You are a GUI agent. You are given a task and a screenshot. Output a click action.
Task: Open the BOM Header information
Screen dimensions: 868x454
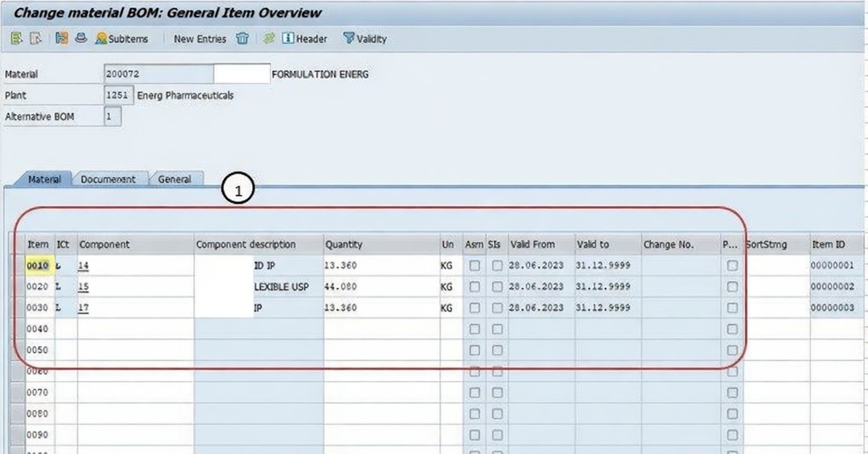click(x=305, y=39)
